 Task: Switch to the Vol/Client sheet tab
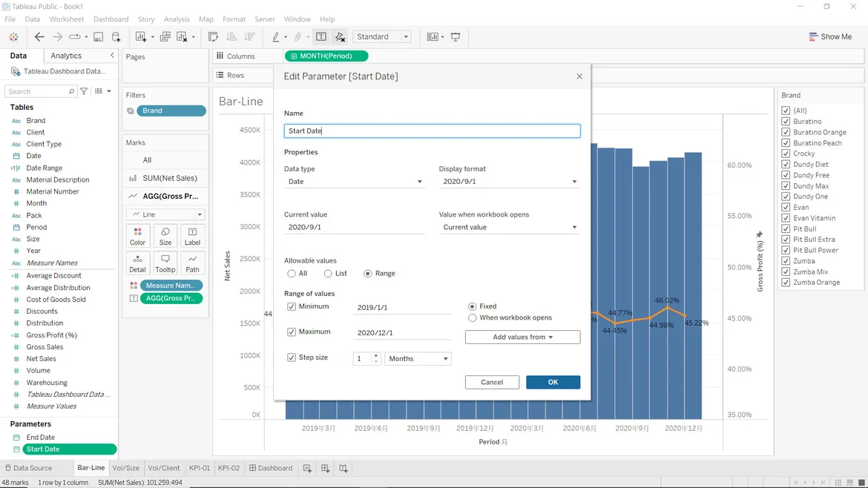coord(164,468)
